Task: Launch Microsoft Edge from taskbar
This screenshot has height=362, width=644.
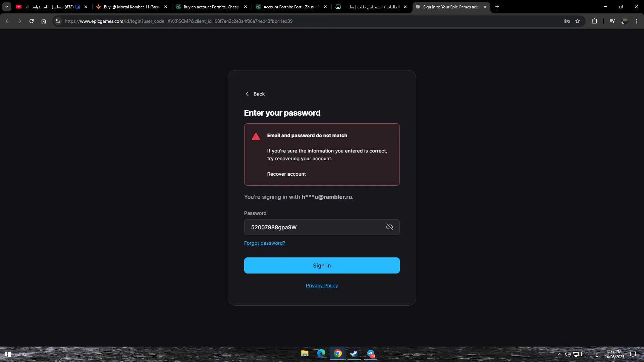Action: [x=321, y=354]
